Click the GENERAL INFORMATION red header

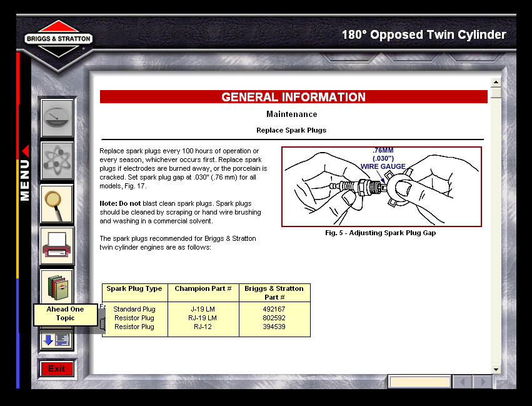click(x=293, y=97)
